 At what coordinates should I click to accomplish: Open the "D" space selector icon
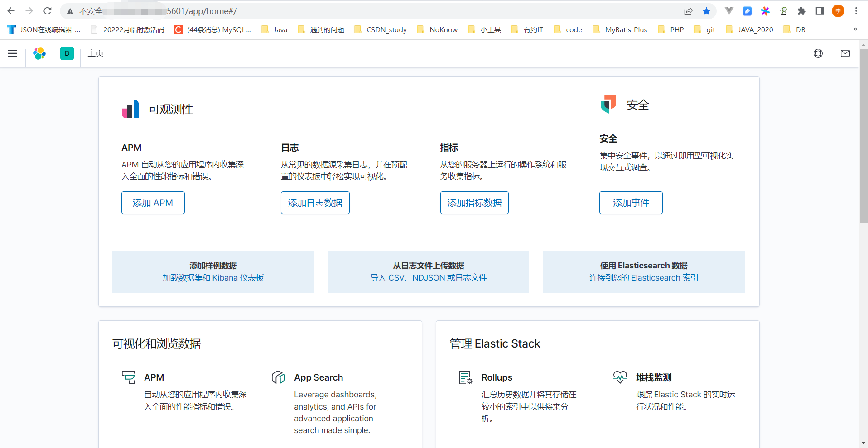[67, 53]
